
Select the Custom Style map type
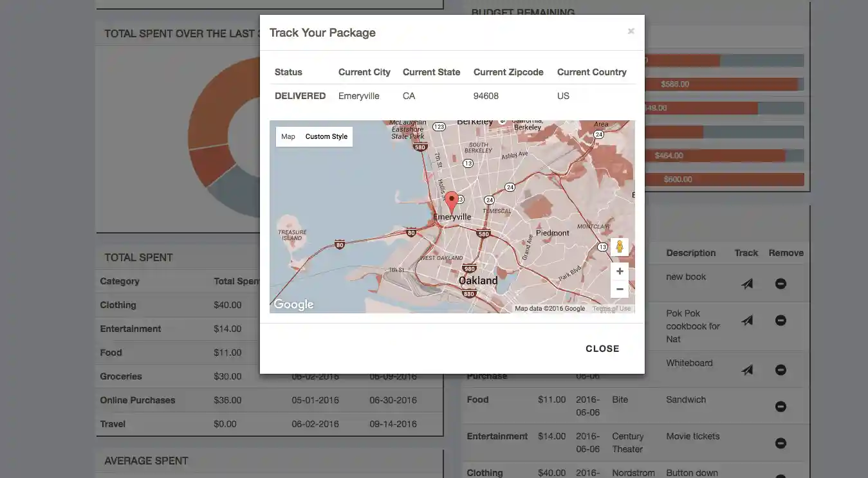[326, 136]
